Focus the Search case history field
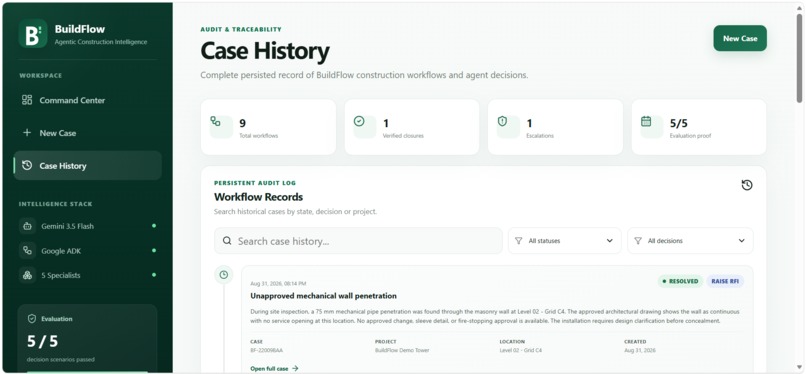The image size is (806, 374). pyautogui.click(x=358, y=241)
